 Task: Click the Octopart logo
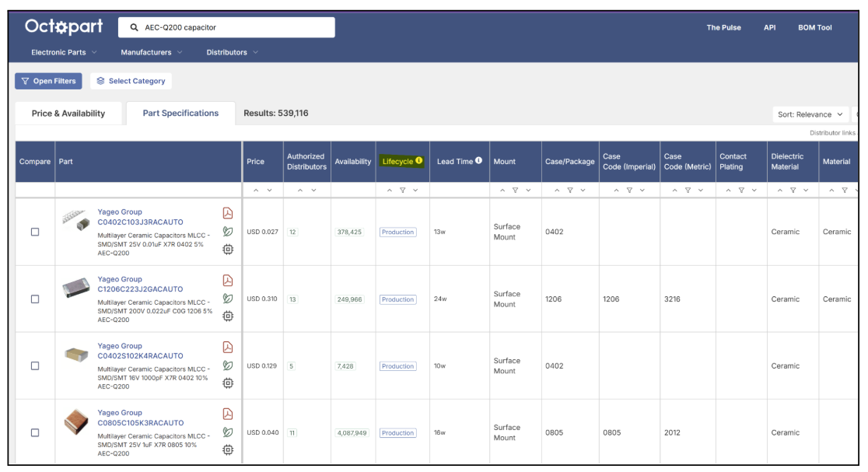pos(64,26)
